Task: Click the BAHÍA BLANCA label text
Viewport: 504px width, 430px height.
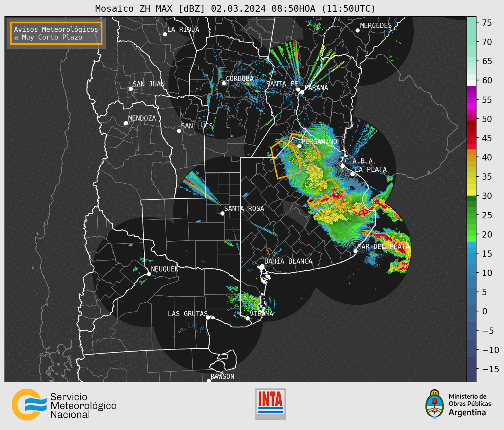Action: tap(288, 261)
